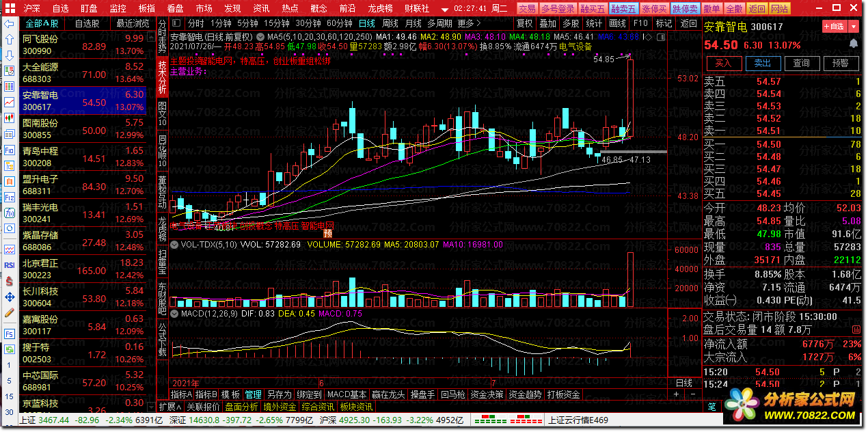Click the 多号登录 button

pos(558,9)
